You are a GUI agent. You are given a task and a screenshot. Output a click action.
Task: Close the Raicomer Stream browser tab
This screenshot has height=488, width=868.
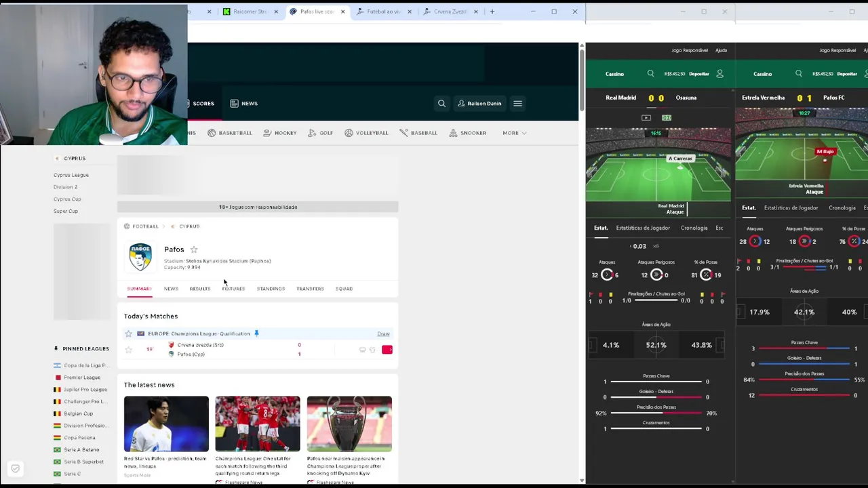276,12
